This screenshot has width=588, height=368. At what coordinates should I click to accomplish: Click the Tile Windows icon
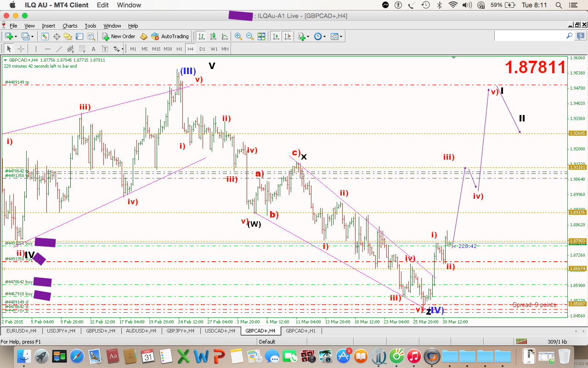261,36
